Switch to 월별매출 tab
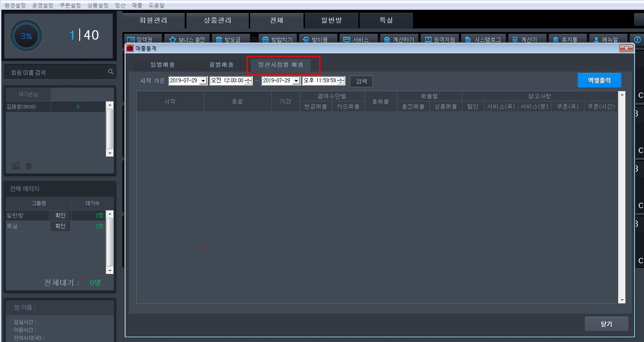The image size is (644, 342). tap(221, 65)
